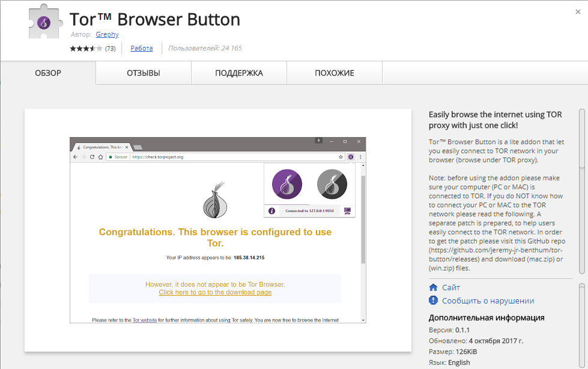Click the Язык: English text

(449, 362)
